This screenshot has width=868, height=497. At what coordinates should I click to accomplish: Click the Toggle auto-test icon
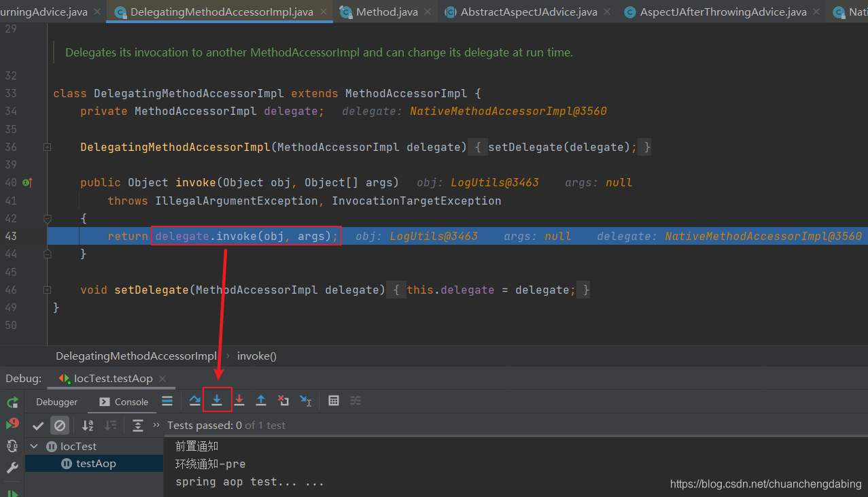click(x=12, y=446)
